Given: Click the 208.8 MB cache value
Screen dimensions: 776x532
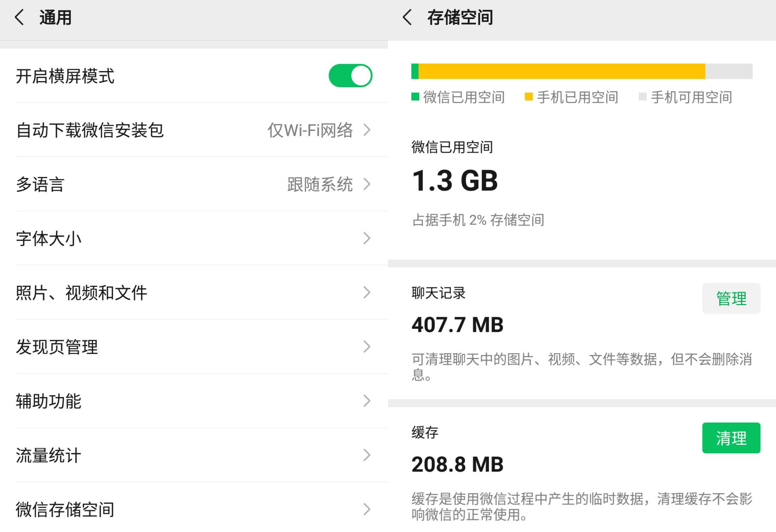Looking at the screenshot, I should click(x=457, y=465).
